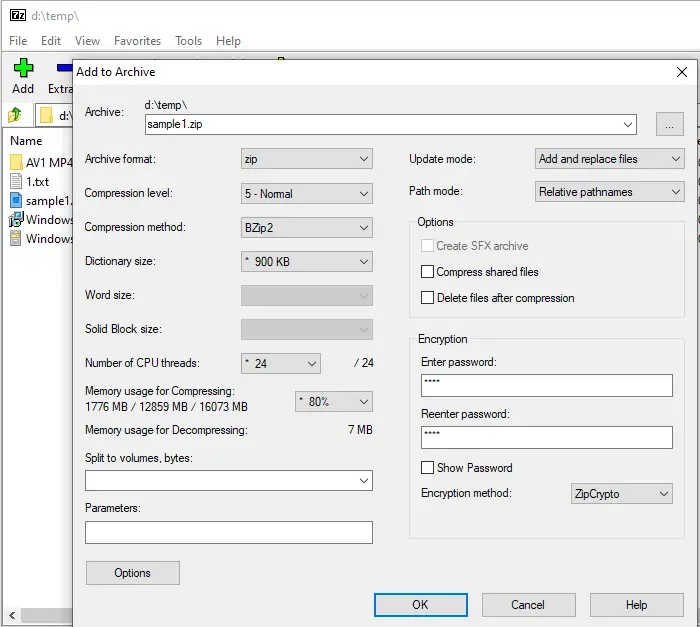This screenshot has width=700, height=627.
Task: Open the File menu
Action: pyautogui.click(x=18, y=41)
